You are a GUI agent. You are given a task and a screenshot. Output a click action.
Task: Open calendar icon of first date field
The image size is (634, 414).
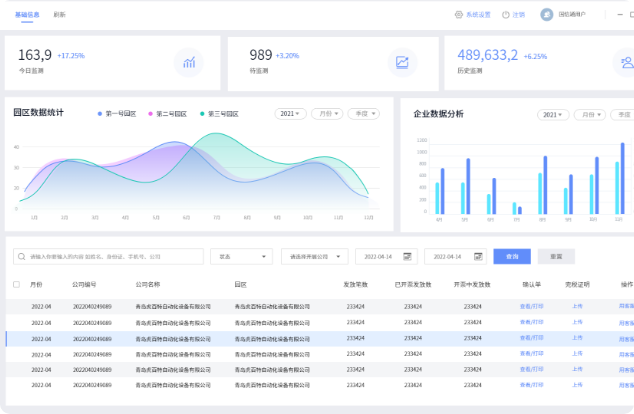pos(408,257)
